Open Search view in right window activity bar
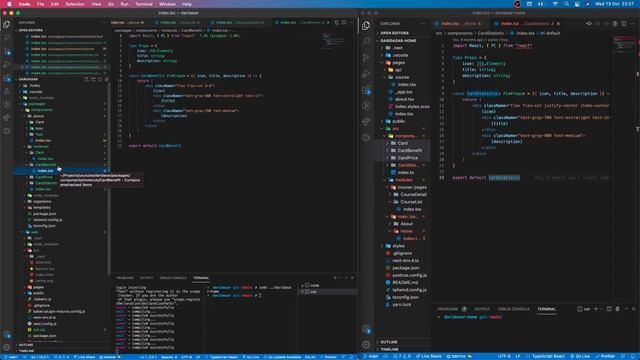Image resolution: width=640 pixels, height=360 pixels. coord(366,41)
